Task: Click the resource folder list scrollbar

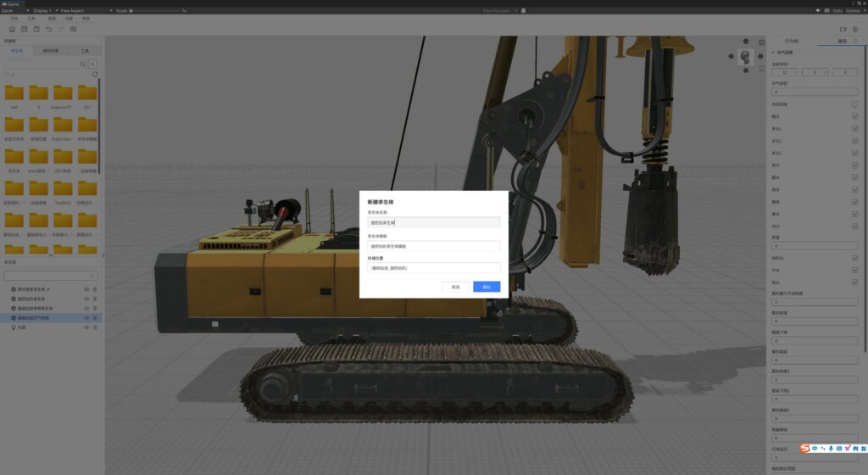Action: (x=100, y=126)
